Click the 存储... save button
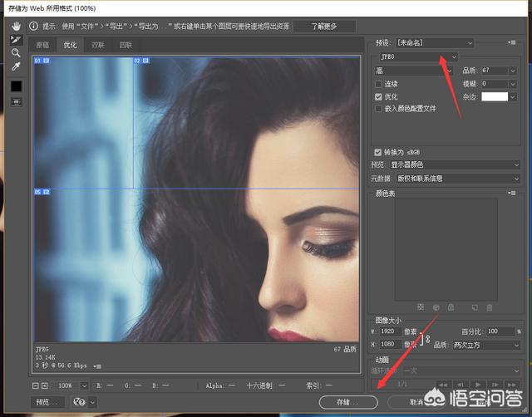 tap(348, 402)
